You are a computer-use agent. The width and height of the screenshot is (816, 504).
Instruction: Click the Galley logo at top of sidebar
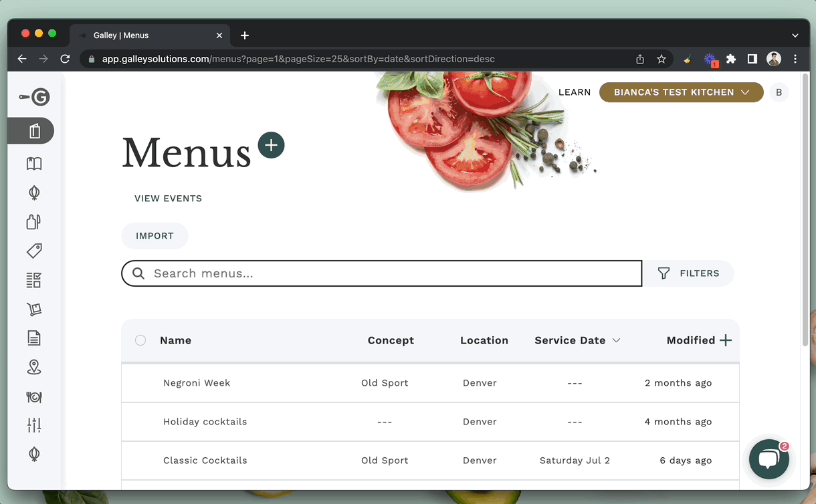[x=33, y=96]
